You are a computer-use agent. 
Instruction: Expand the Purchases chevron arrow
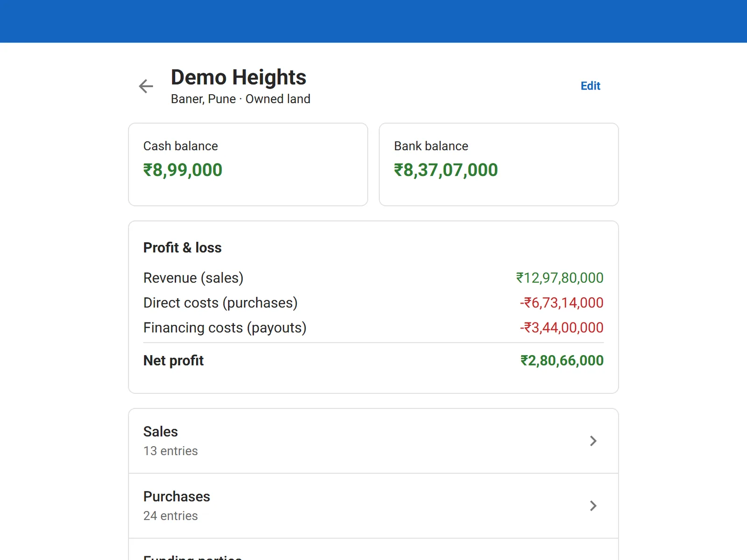click(x=593, y=506)
